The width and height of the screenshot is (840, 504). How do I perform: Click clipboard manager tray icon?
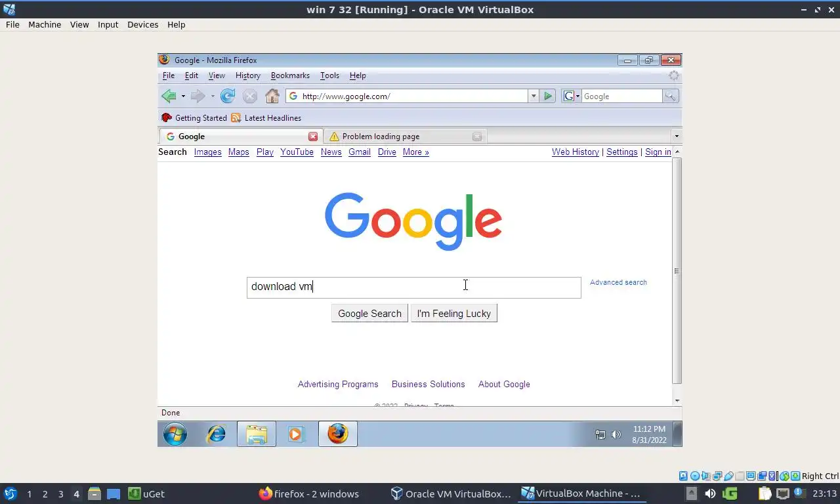(765, 493)
